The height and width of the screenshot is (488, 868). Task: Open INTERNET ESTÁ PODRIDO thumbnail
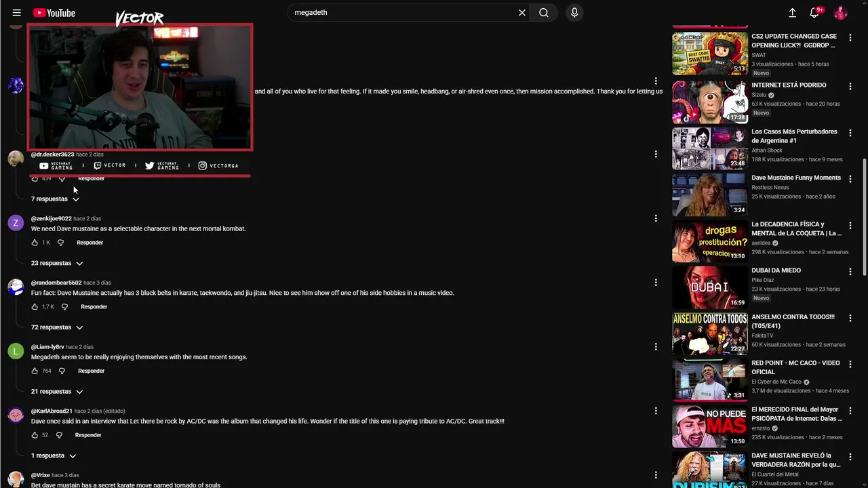(710, 102)
